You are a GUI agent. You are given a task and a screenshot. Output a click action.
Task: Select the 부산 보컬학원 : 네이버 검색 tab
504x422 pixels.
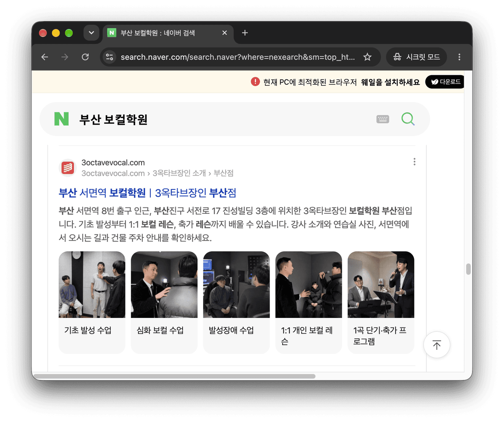pyautogui.click(x=168, y=33)
